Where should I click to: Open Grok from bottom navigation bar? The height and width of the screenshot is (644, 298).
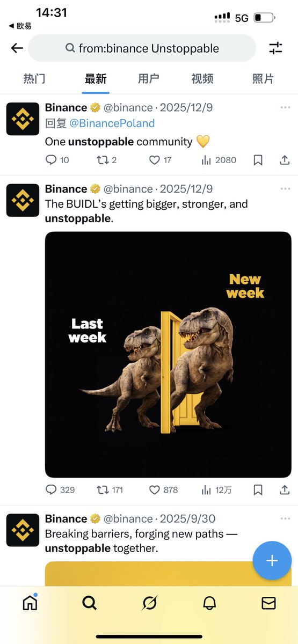149,603
